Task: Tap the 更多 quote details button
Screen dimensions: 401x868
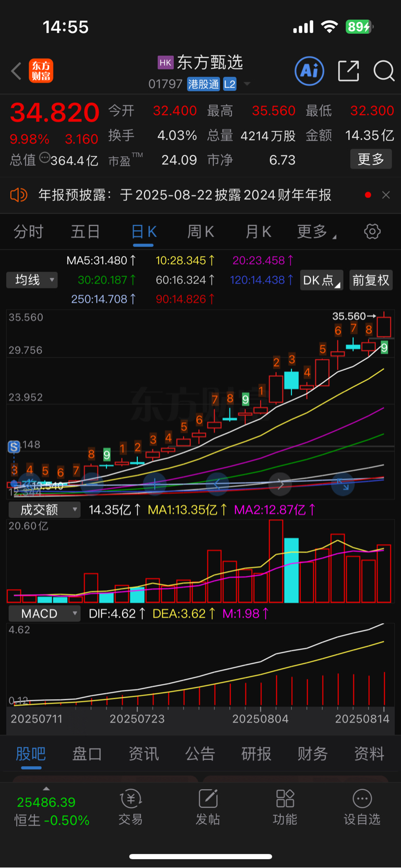Action: click(x=371, y=159)
